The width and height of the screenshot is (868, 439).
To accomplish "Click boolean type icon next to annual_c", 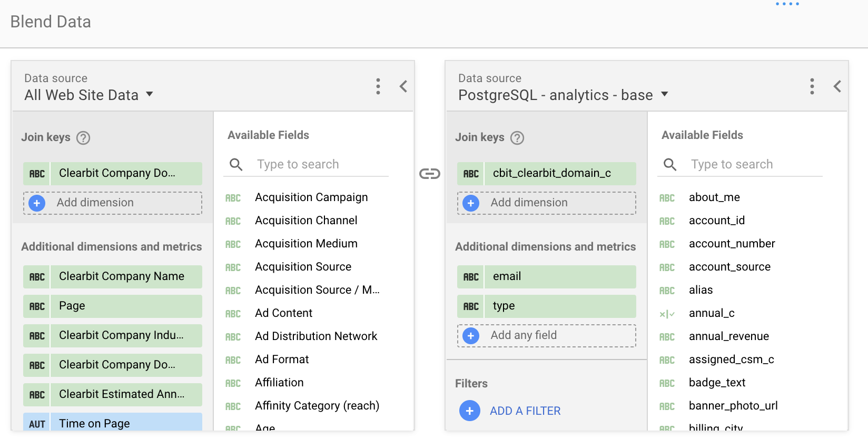I will point(667,314).
